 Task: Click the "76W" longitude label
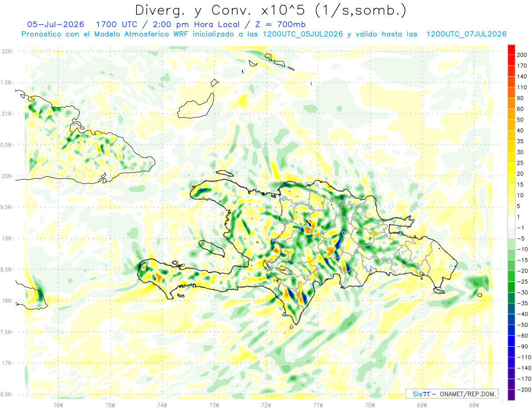(x=58, y=405)
